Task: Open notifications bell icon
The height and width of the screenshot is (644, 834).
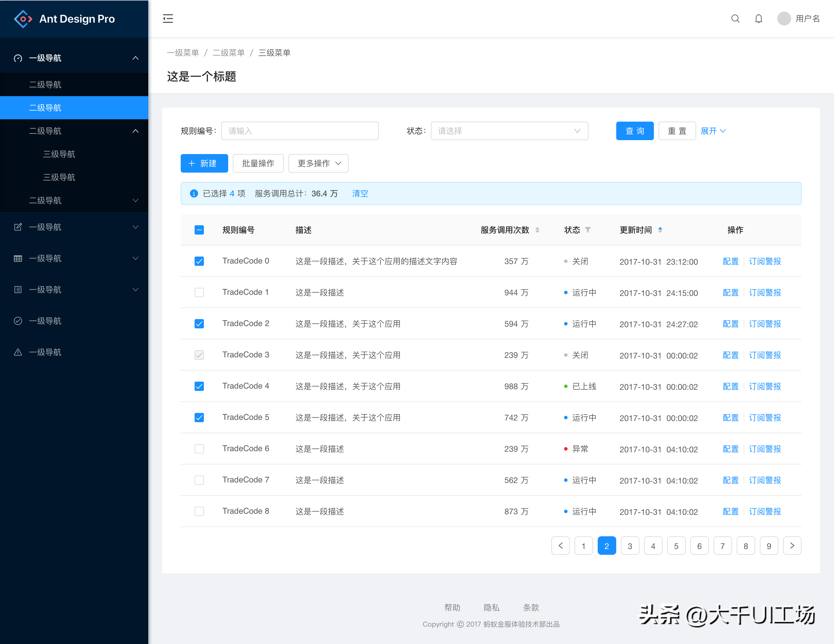Action: (x=758, y=18)
